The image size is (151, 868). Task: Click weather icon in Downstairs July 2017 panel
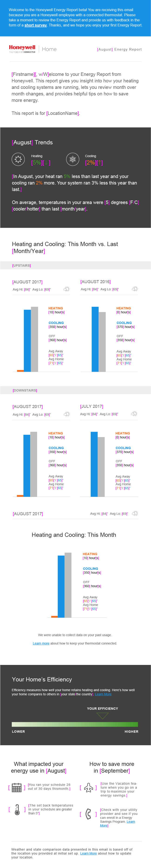click(x=134, y=413)
